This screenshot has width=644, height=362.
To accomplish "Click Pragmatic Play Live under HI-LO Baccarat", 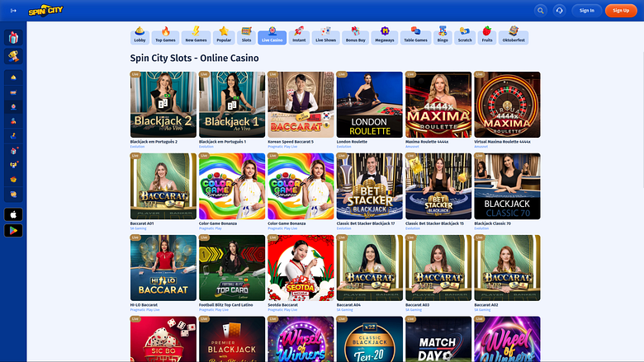I will click(145, 310).
